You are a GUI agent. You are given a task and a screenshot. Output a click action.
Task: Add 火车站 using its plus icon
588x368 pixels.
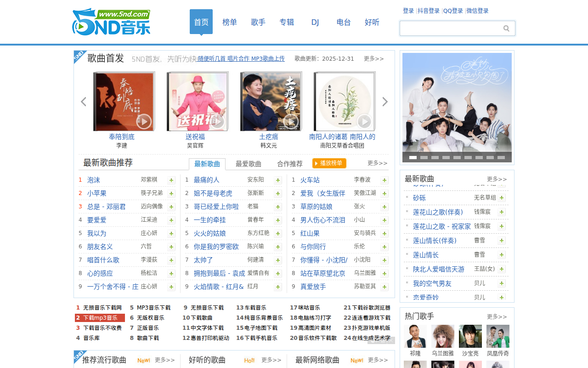(x=384, y=180)
